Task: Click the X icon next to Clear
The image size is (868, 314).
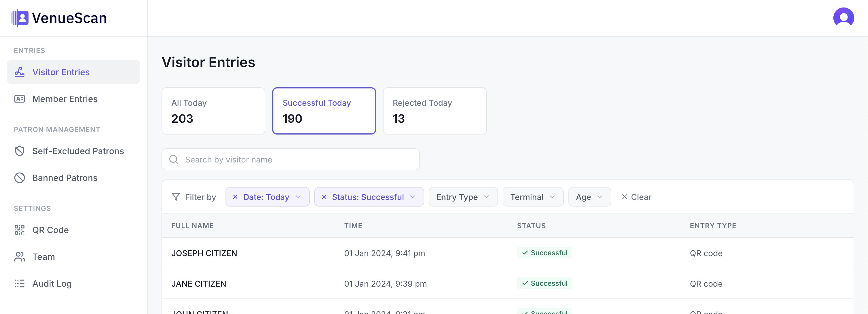Action: (x=624, y=197)
